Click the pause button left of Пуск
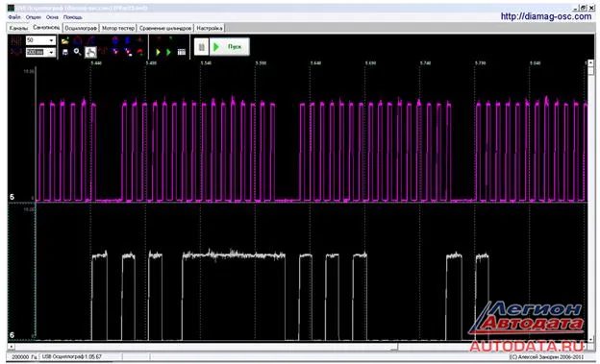This screenshot has width=600, height=364. (x=201, y=47)
